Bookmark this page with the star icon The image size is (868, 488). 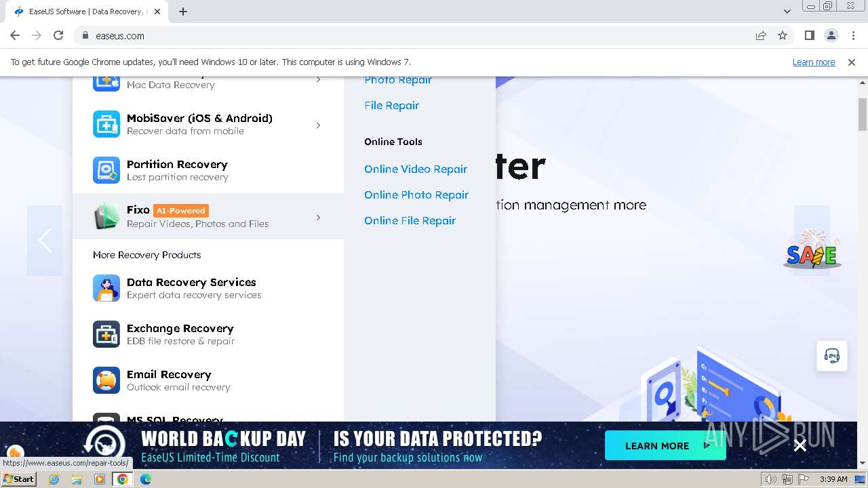click(x=783, y=35)
